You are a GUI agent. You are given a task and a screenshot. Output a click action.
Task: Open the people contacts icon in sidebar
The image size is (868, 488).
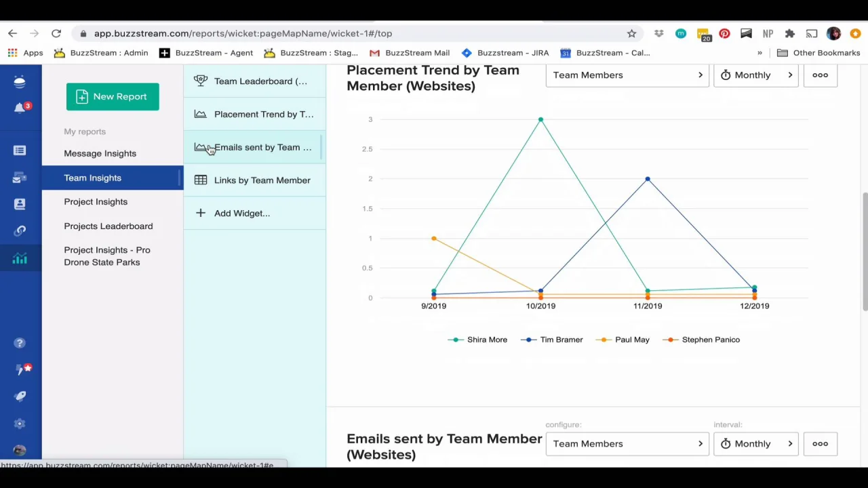20,204
